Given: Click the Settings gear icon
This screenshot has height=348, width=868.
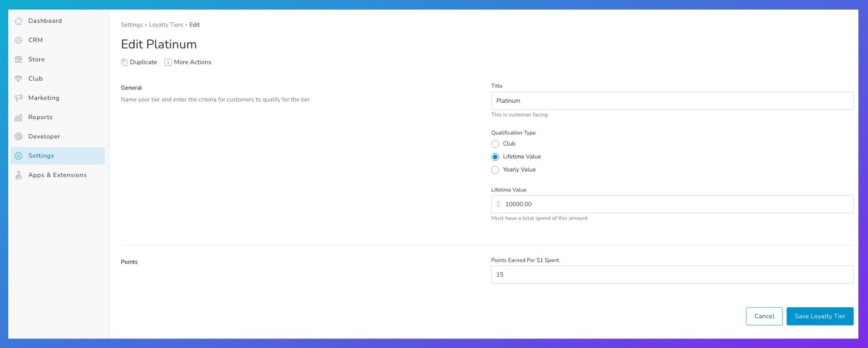Looking at the screenshot, I should click(18, 156).
